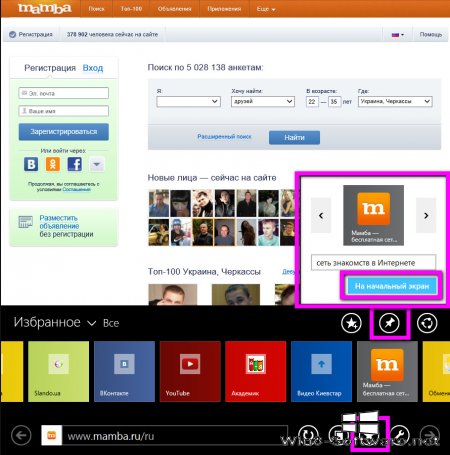This screenshot has height=455, width=450.
Task: Click the maximum age field 35
Action: (x=334, y=102)
